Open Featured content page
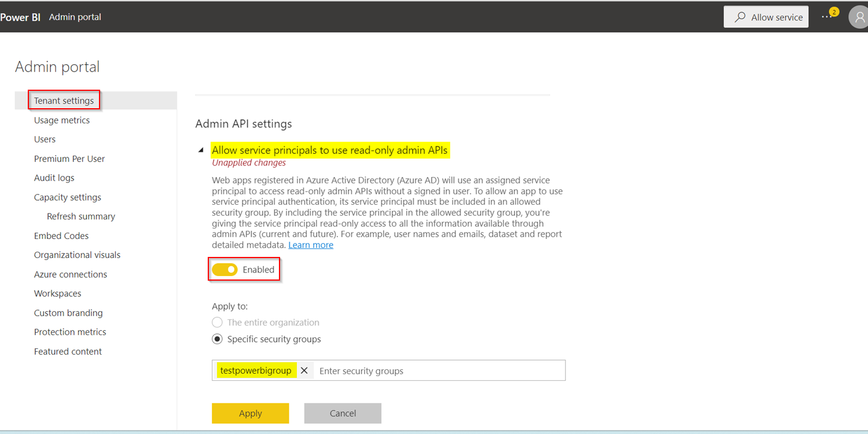The image size is (868, 434). click(68, 351)
